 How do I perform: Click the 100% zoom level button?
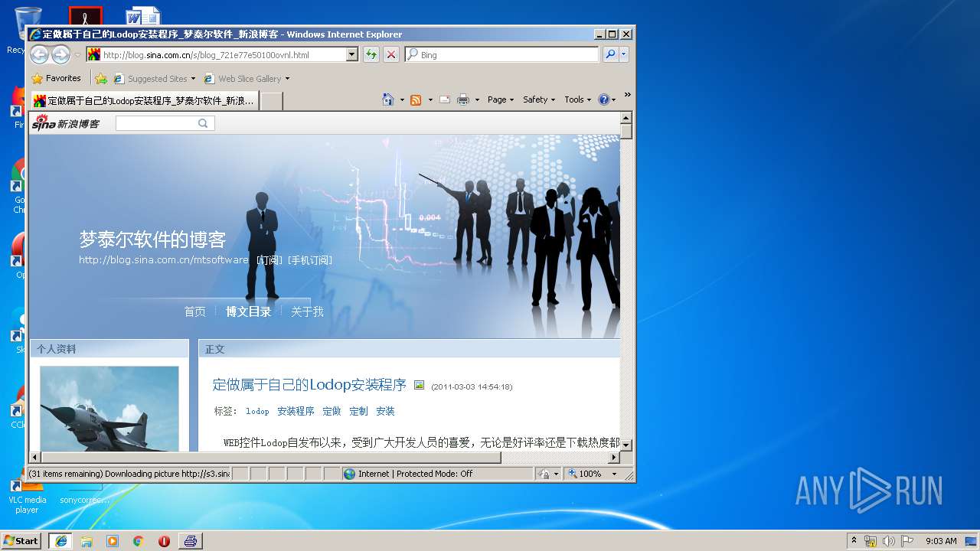point(585,474)
